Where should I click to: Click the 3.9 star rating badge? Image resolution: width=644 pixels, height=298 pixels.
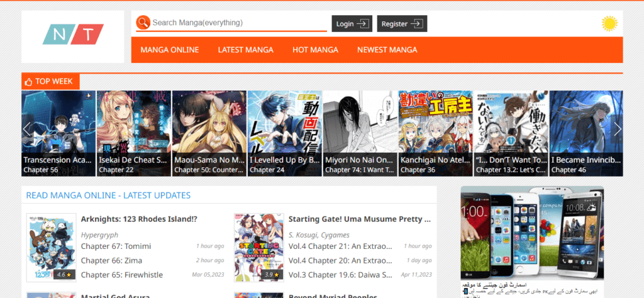tap(272, 274)
